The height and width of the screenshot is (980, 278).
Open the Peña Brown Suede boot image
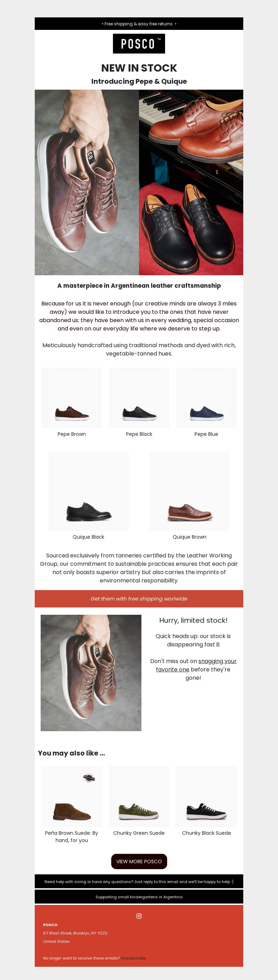point(72,796)
